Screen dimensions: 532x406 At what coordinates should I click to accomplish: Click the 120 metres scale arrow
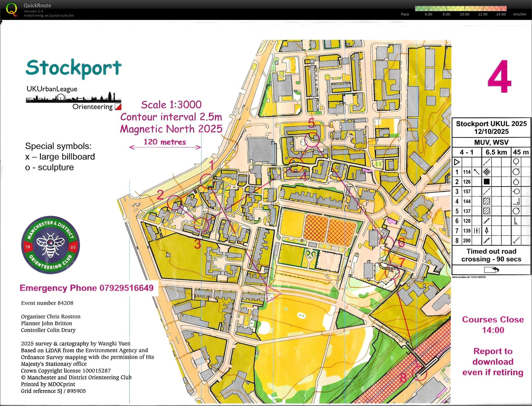pos(165,147)
